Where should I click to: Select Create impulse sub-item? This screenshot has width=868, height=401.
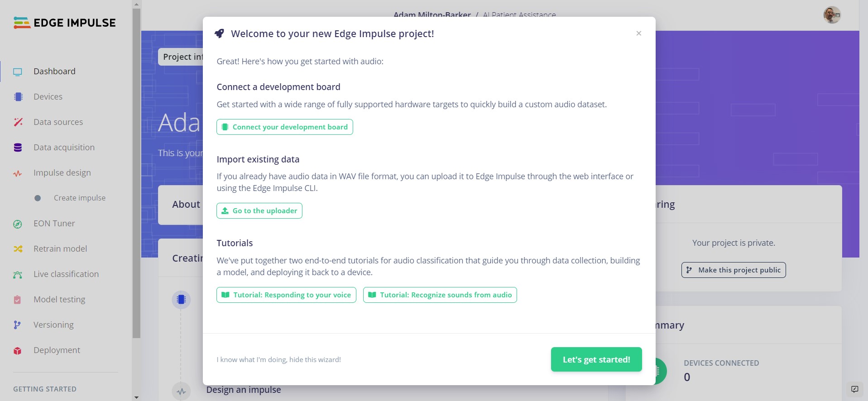(x=80, y=198)
